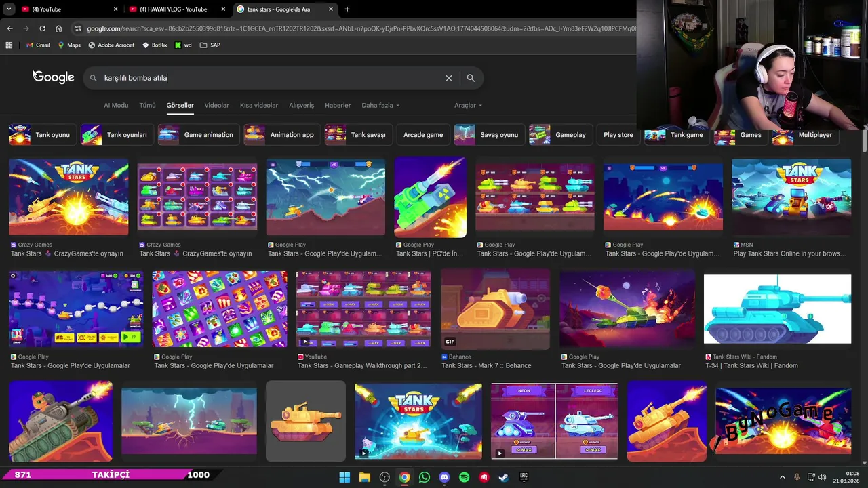Screen dimensions: 868x488
Task: Open volume control in system tray
Action: point(823,477)
